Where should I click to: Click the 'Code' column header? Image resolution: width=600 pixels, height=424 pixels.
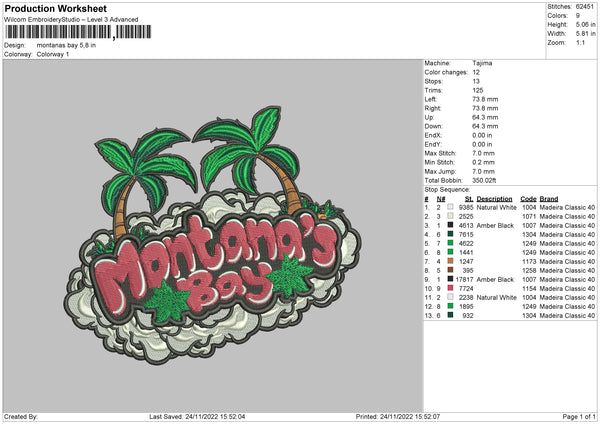(528, 199)
